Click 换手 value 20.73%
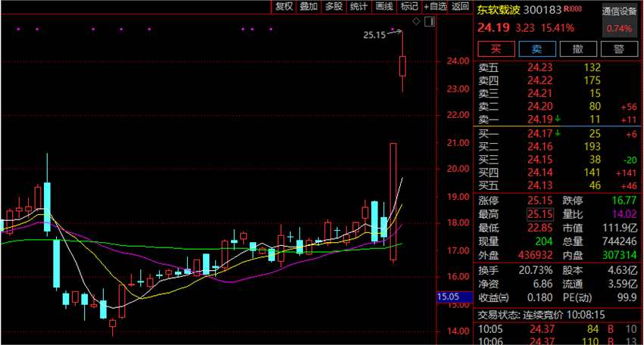 coord(535,270)
